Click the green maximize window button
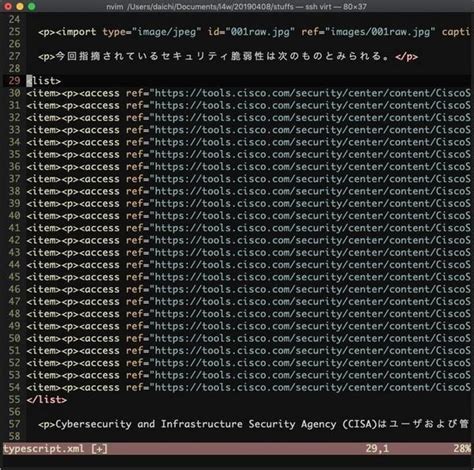The height and width of the screenshot is (470, 474). point(32,6)
